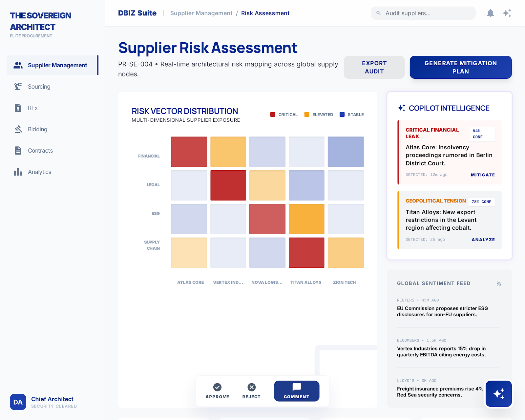
Task: Click the Copilot Intelligence sparkle icon
Action: 402,108
